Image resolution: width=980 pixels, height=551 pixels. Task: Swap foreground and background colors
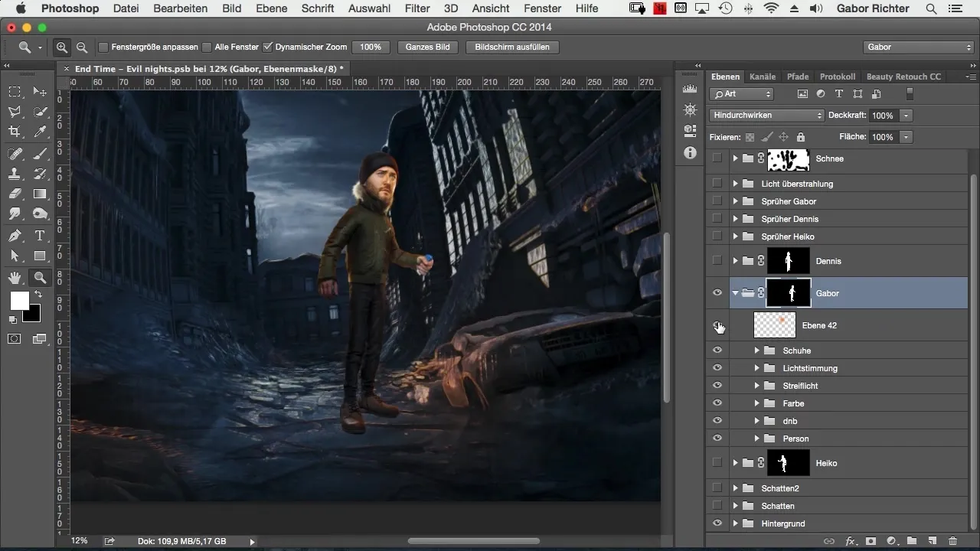click(38, 294)
